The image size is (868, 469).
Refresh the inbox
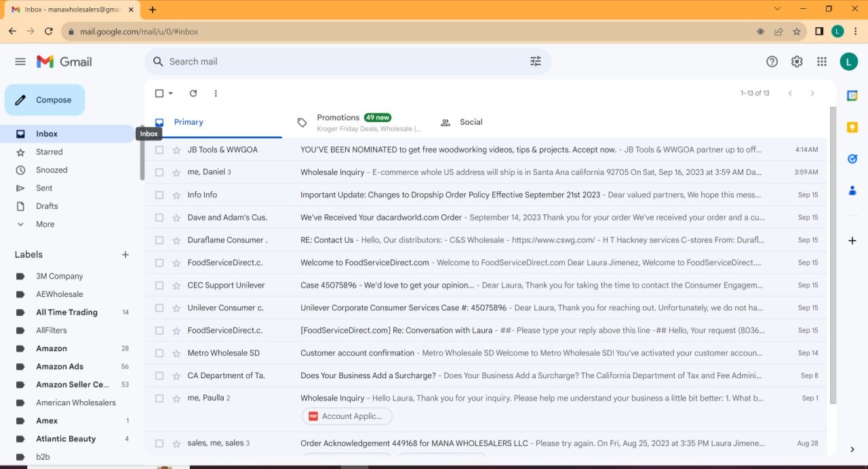(193, 94)
